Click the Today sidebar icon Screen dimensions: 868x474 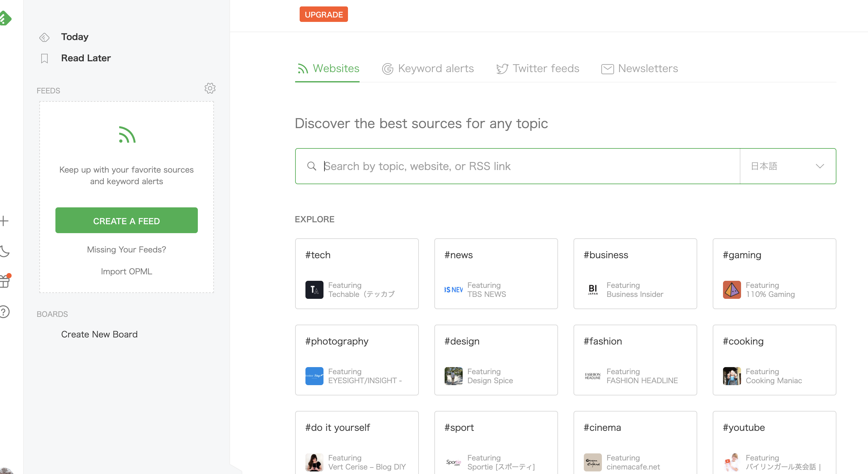tap(44, 37)
